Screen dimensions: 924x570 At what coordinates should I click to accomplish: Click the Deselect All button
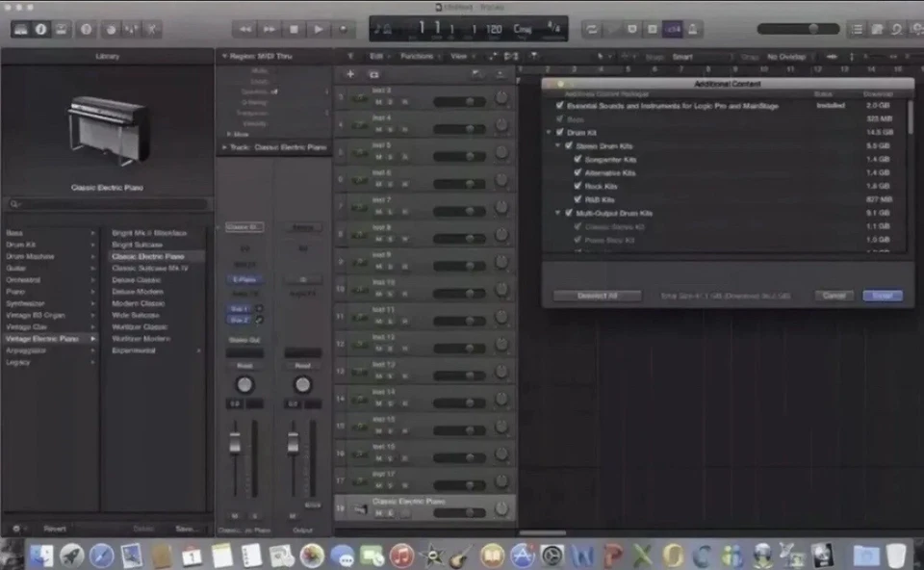coord(597,296)
